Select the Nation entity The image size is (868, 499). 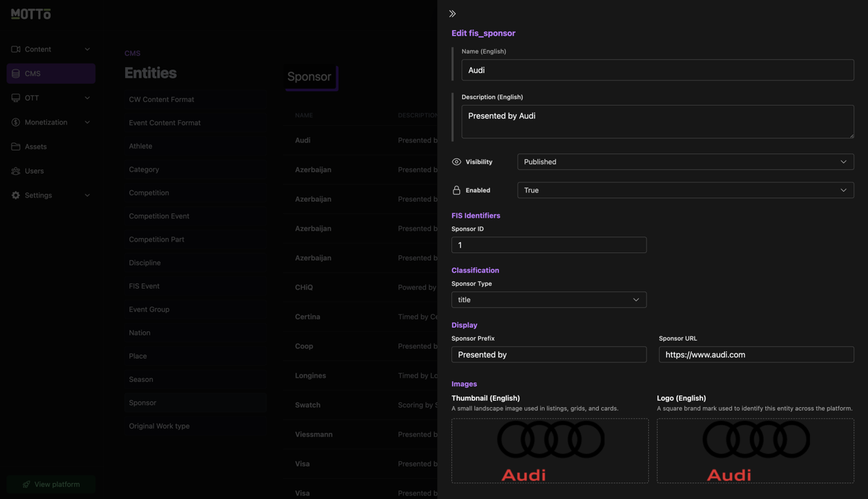[x=195, y=333]
